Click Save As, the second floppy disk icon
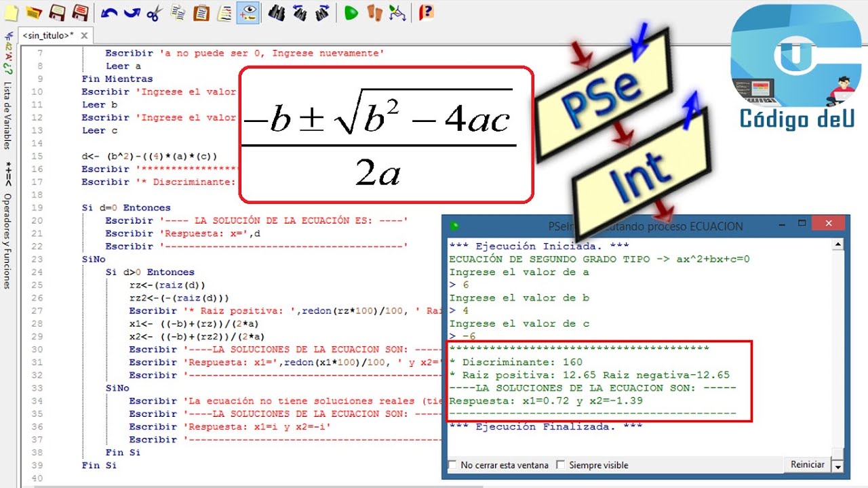This screenshot has height=488, width=868. coord(80,12)
